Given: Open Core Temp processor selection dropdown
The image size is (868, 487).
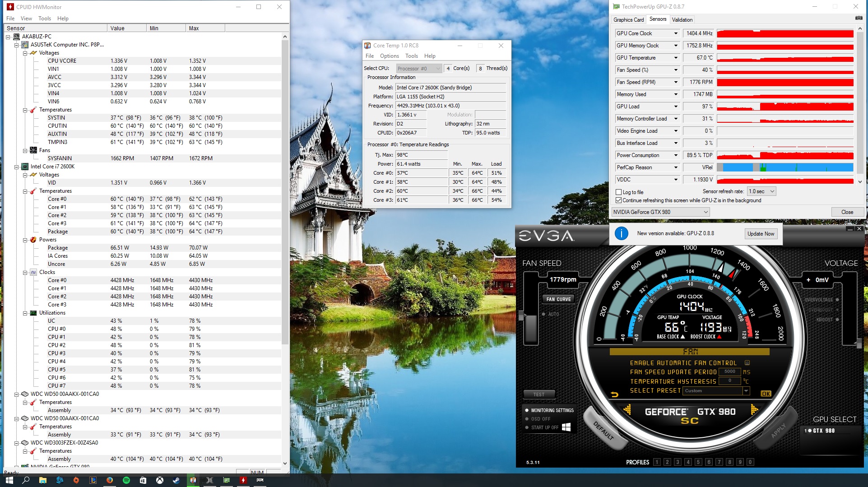Looking at the screenshot, I should tap(419, 69).
